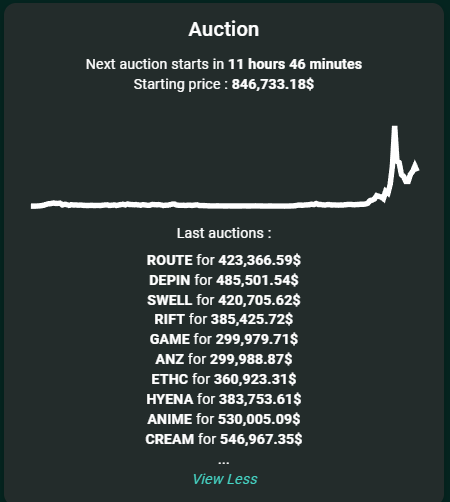Click the chart line's rightmost end point

coord(417,170)
